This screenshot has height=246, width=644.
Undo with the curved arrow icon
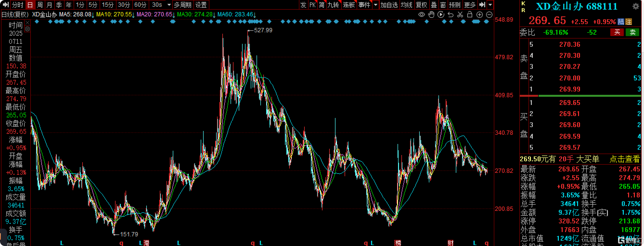pos(451,14)
